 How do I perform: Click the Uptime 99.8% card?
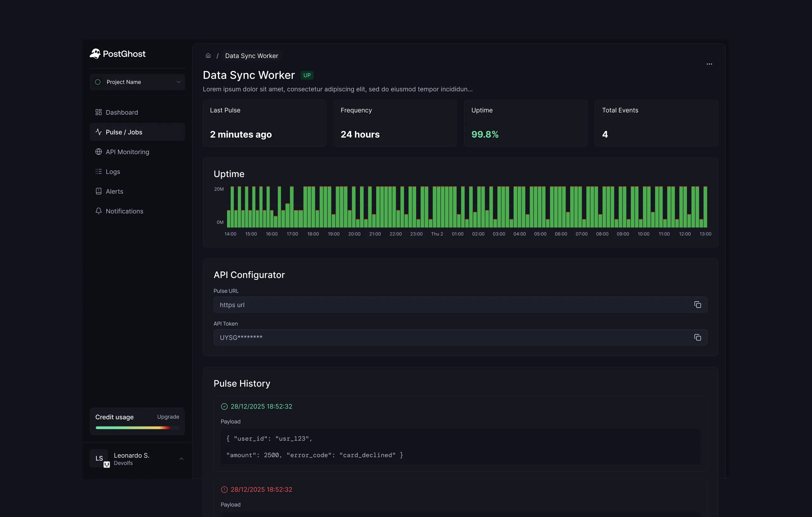click(x=526, y=123)
